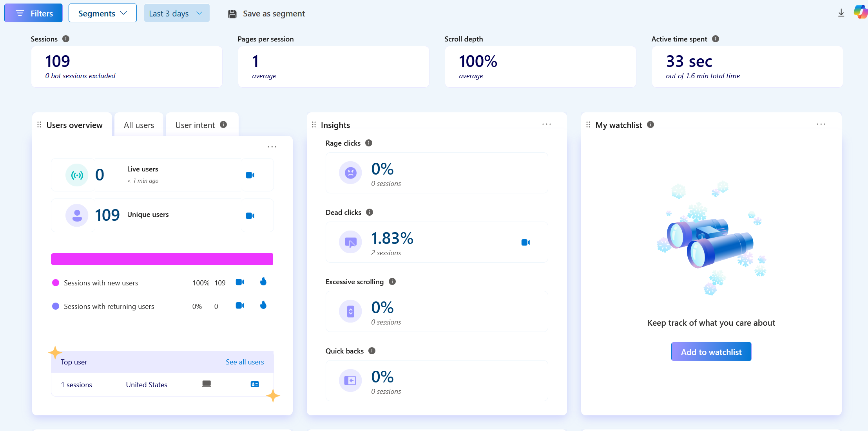Switch to the User intent tab
The height and width of the screenshot is (431, 868).
(195, 125)
